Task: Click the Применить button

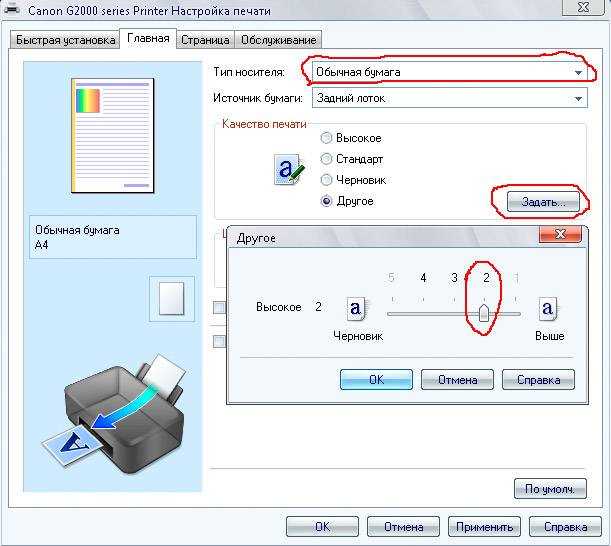Action: [484, 527]
